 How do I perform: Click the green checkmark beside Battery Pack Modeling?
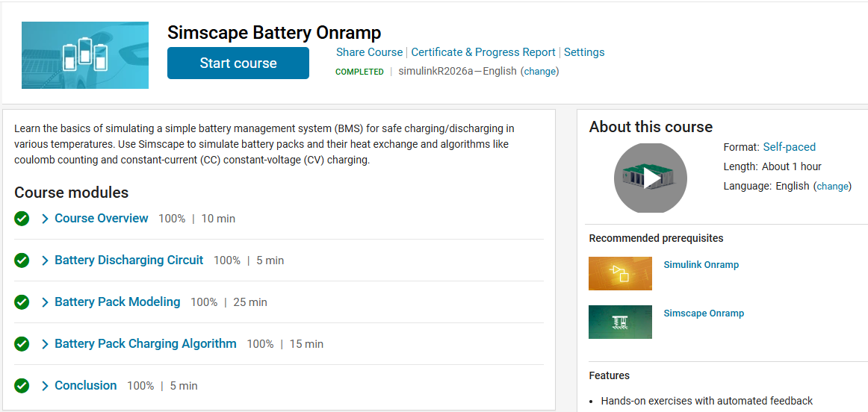pos(22,302)
